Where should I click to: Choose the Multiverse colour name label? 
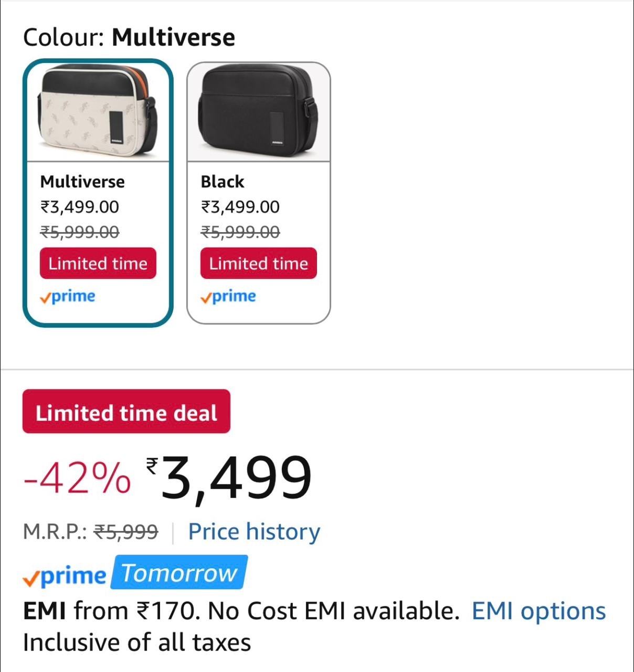(82, 182)
